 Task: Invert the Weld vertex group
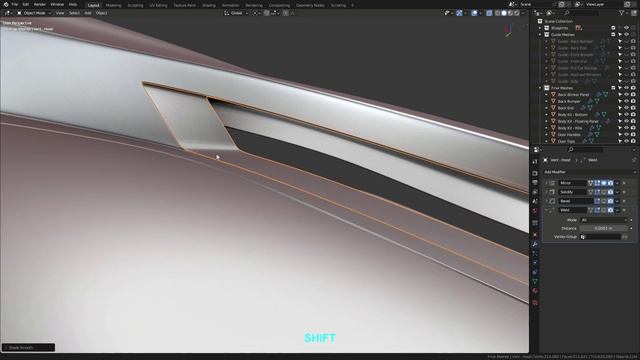[625, 237]
